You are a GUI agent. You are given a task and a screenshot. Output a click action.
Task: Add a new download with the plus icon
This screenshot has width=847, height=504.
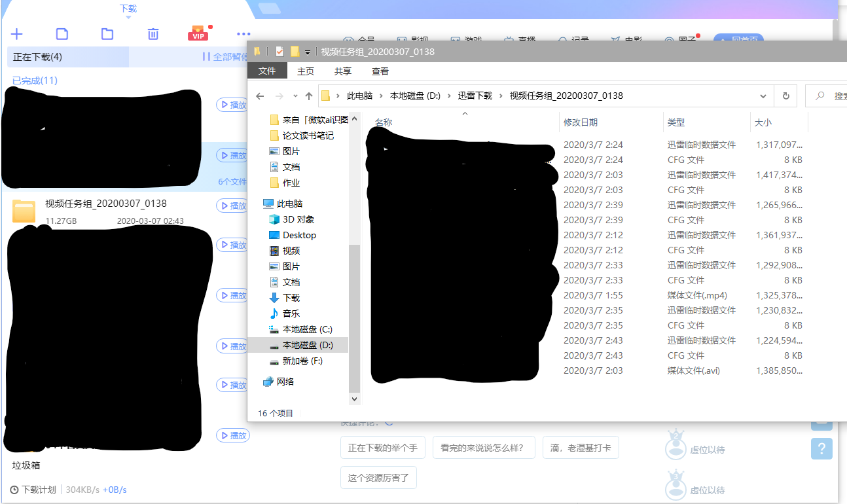click(16, 34)
